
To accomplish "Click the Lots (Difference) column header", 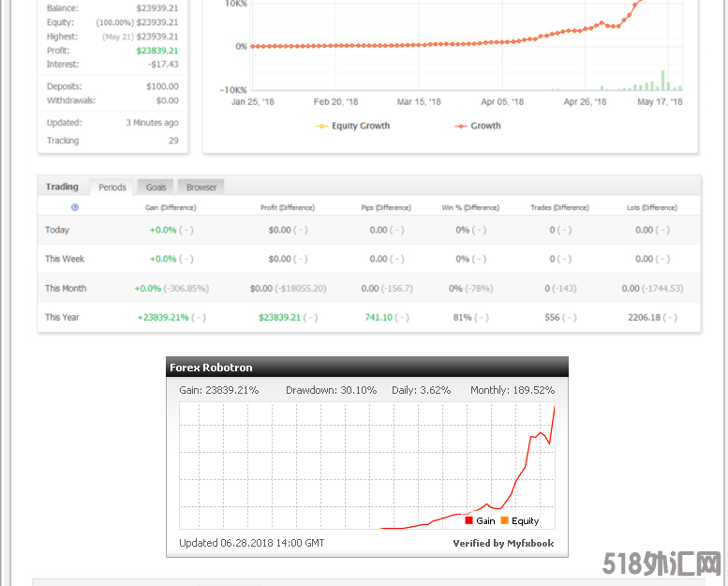I will [x=652, y=208].
